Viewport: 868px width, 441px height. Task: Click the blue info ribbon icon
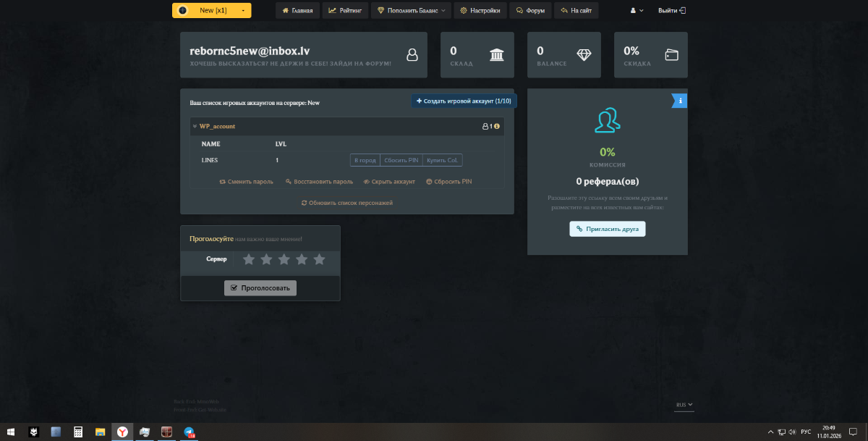680,101
